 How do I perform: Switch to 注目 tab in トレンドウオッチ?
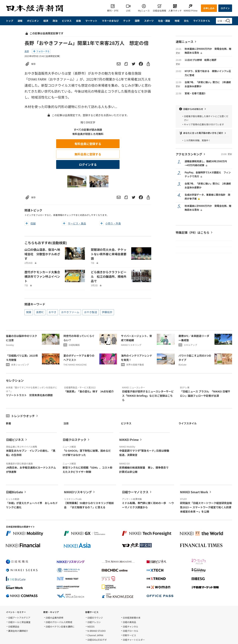click(x=66, y=423)
